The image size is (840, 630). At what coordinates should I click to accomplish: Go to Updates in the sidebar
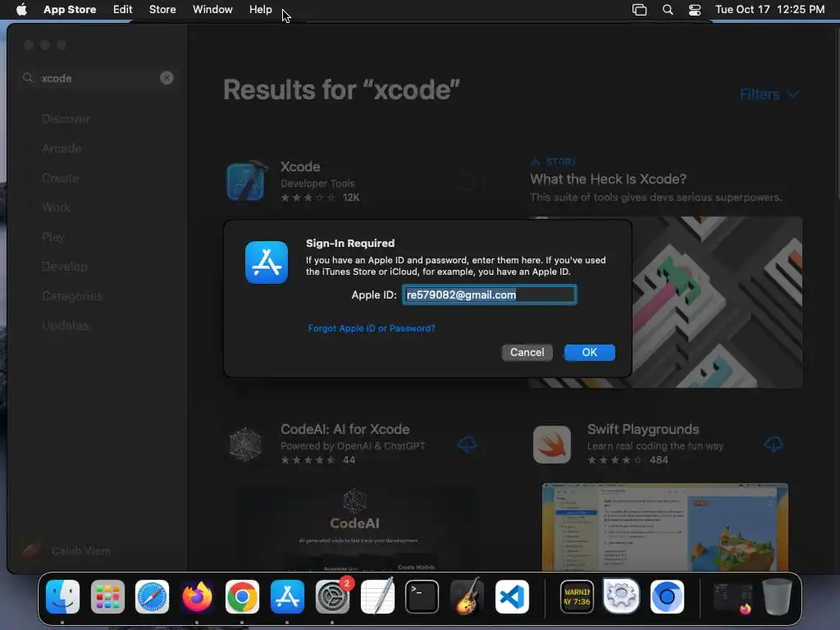[66, 325]
